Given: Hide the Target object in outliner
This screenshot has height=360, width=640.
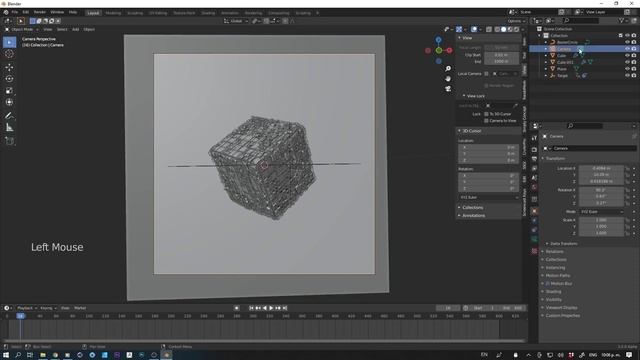Looking at the screenshot, I should click(627, 76).
